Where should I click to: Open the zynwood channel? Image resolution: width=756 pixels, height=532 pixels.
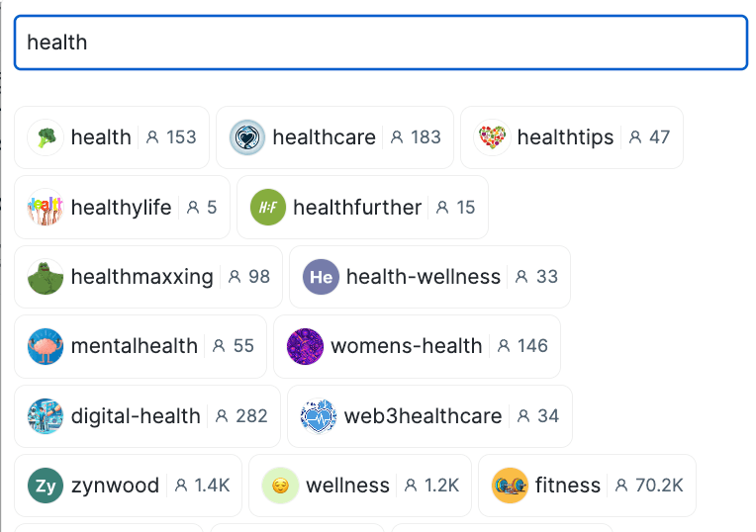(115, 486)
